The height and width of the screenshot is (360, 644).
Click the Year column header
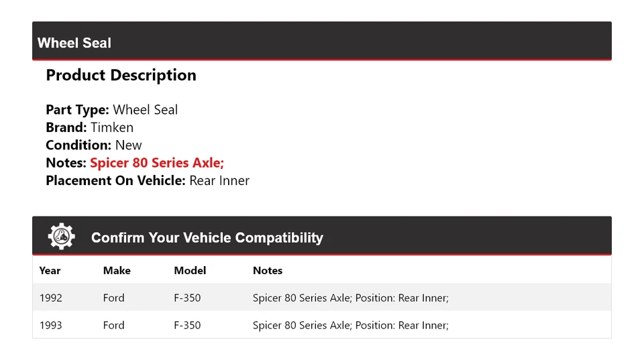coord(50,271)
